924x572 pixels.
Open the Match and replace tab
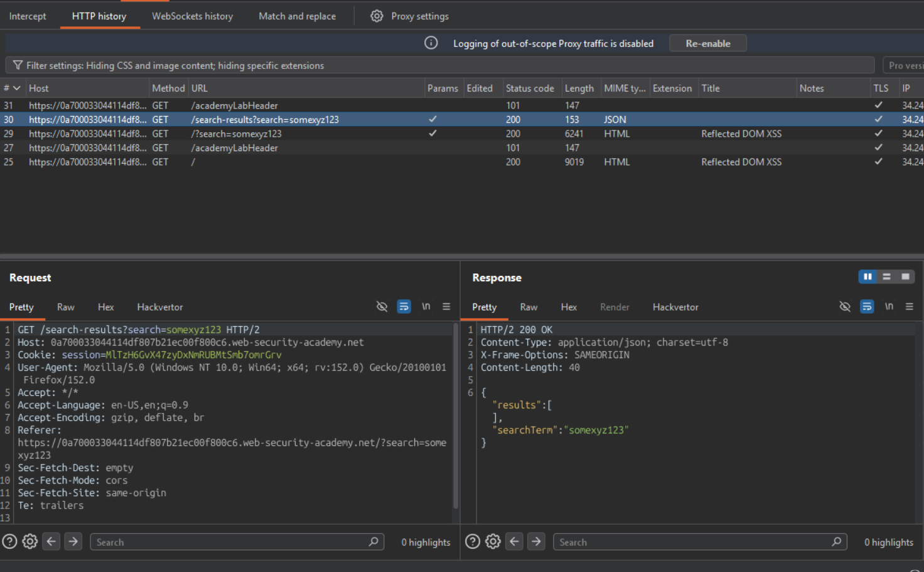(x=298, y=16)
